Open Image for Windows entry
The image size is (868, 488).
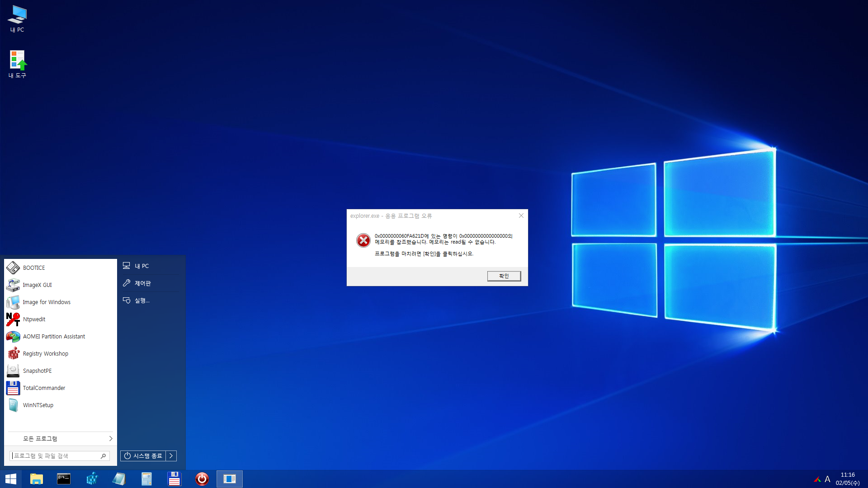pyautogui.click(x=61, y=302)
